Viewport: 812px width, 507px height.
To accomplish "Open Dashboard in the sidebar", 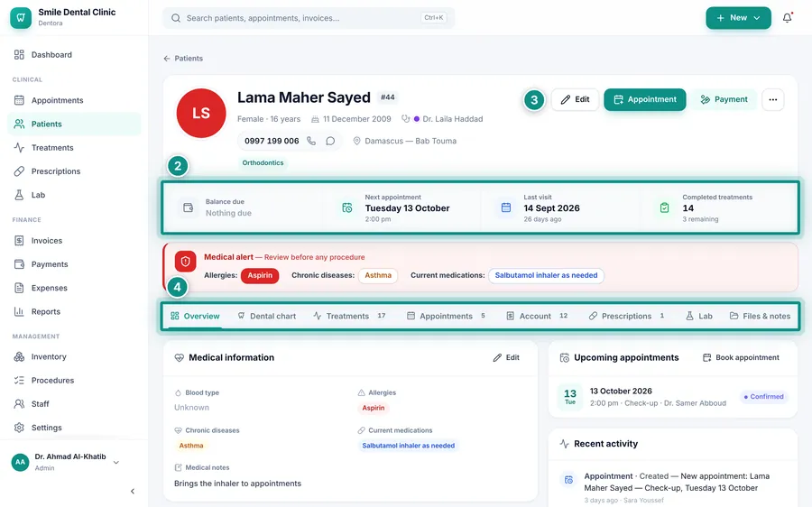I will (x=74, y=54).
